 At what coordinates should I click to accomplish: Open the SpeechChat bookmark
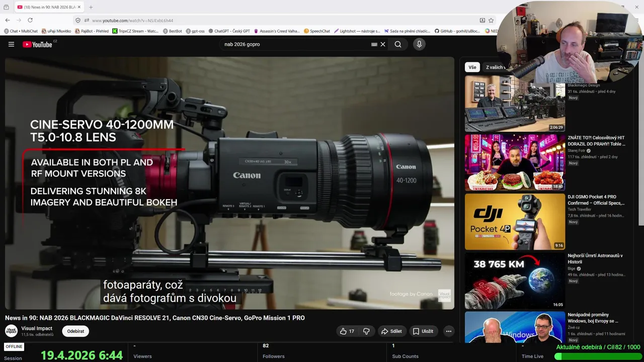pyautogui.click(x=317, y=31)
